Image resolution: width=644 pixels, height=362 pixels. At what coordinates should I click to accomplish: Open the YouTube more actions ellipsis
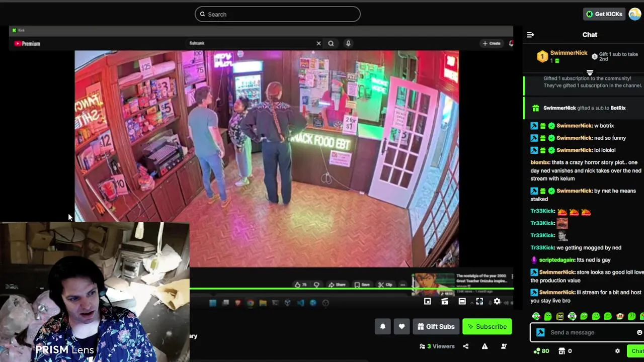[x=403, y=285]
